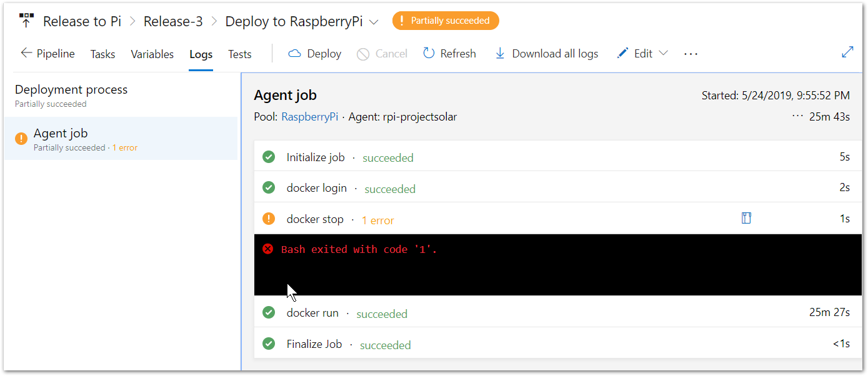Go back to Pipeline view
The width and height of the screenshot is (868, 376).
[x=47, y=54]
